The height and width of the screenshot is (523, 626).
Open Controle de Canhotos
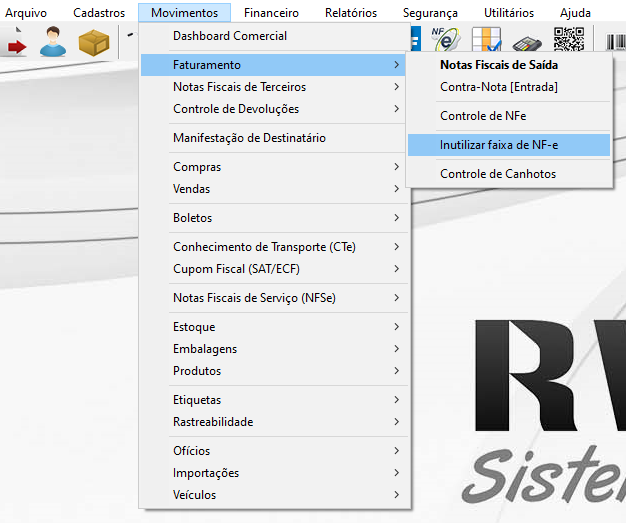509,174
